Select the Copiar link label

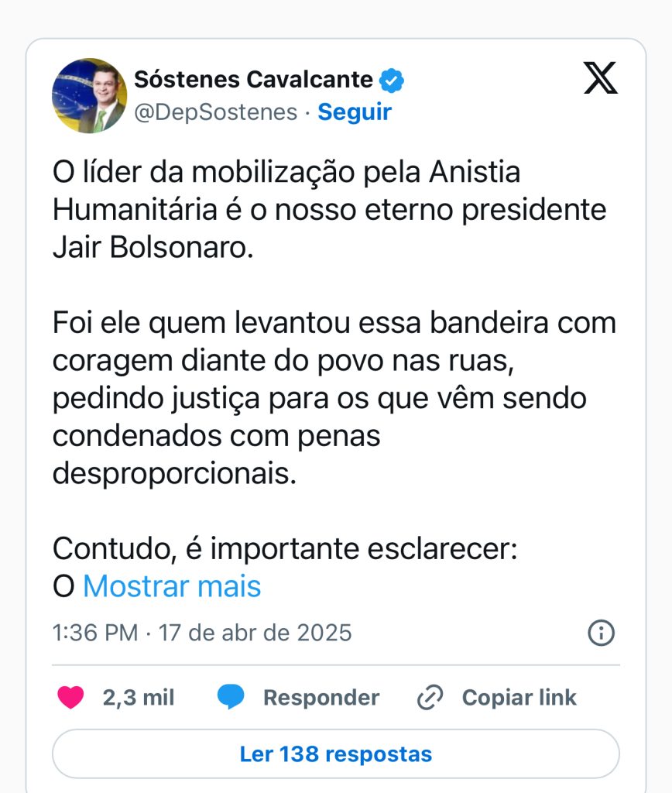coord(519,698)
